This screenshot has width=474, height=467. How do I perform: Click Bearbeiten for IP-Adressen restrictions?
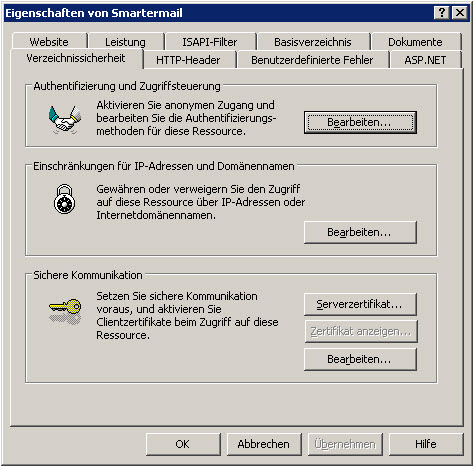[360, 232]
